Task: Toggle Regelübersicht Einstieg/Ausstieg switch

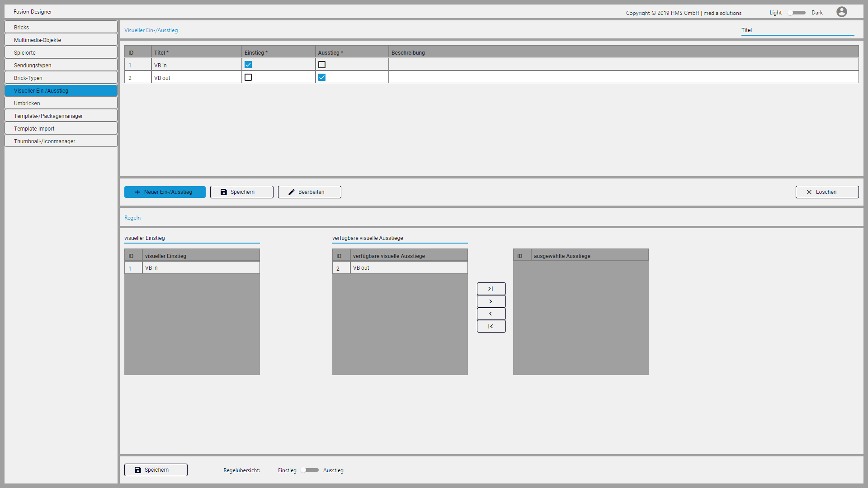Action: point(310,470)
